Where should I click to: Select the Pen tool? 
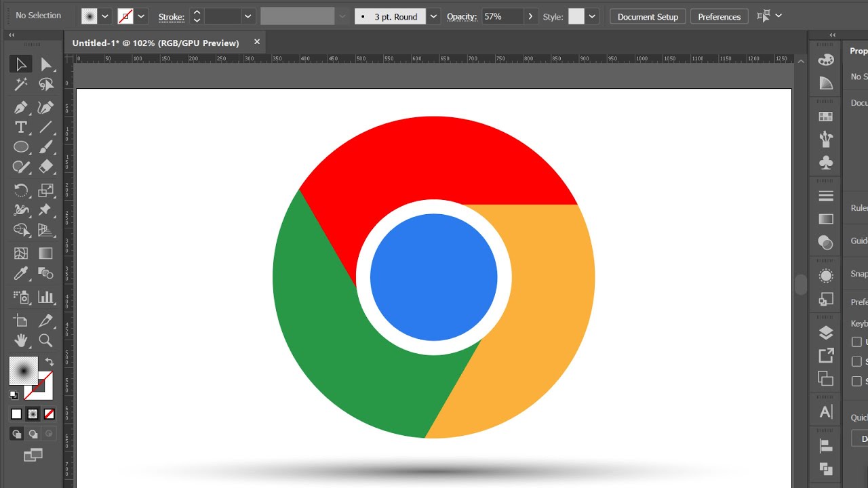tap(21, 107)
